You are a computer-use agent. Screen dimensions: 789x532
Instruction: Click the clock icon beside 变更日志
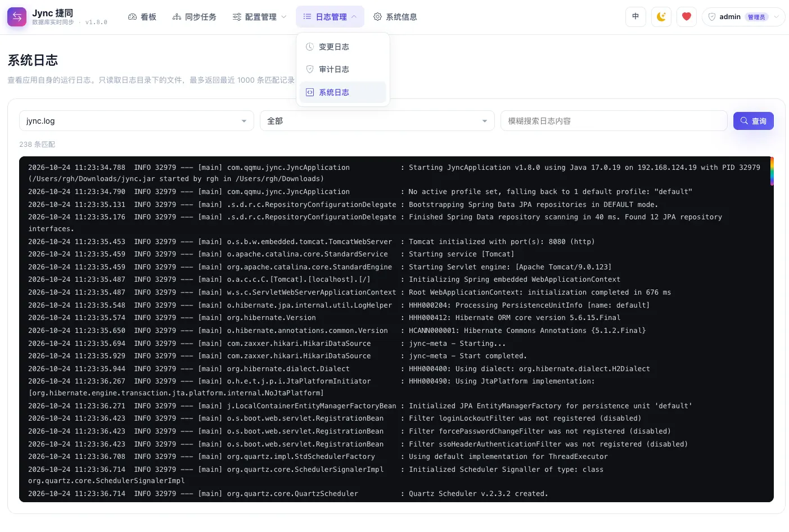coord(310,47)
